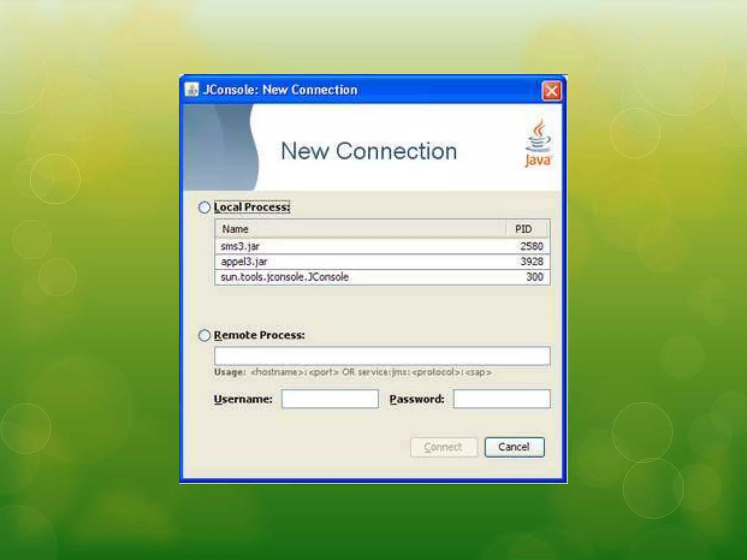Select the Local Process radio button
747x560 pixels.
[204, 207]
